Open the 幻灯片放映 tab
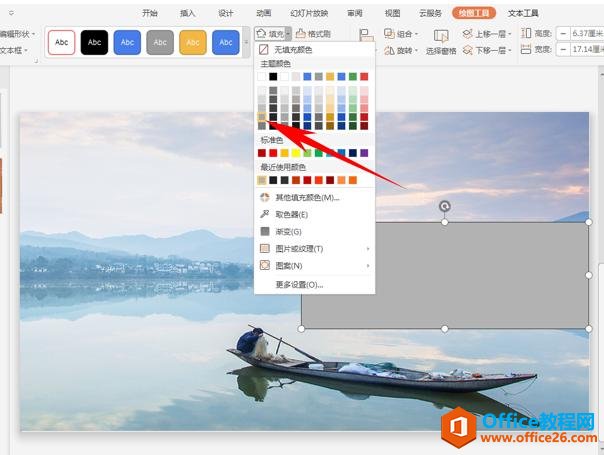This screenshot has width=604, height=455. pos(307,13)
